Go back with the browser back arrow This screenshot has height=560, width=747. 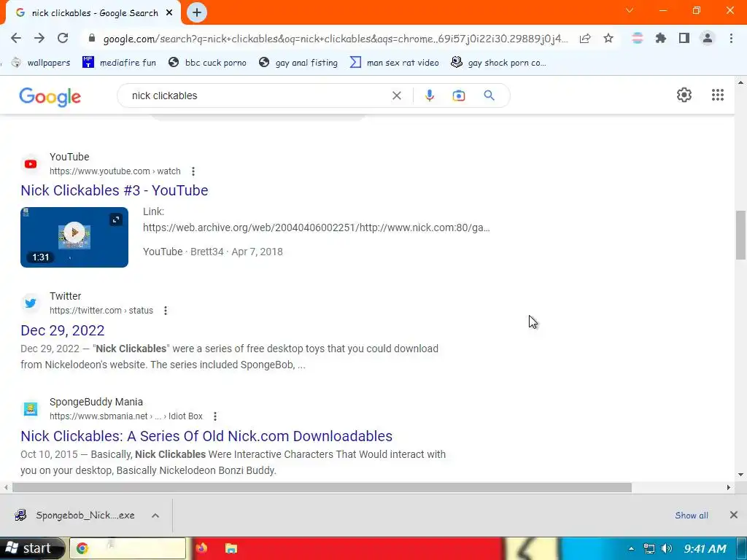coord(16,38)
